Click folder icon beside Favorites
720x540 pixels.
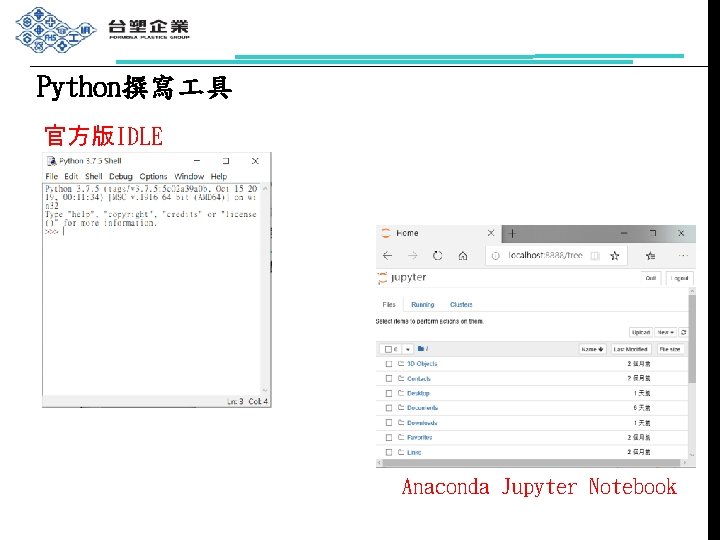click(401, 437)
